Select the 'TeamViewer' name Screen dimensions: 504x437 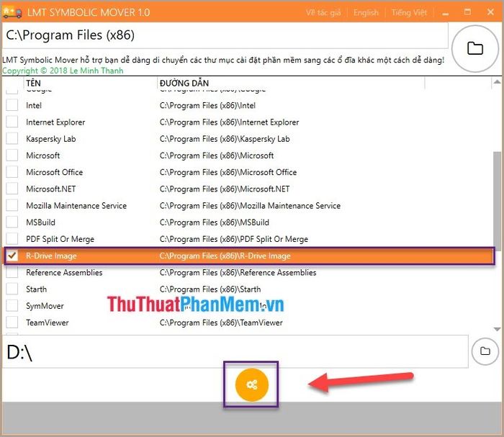pyautogui.click(x=48, y=323)
